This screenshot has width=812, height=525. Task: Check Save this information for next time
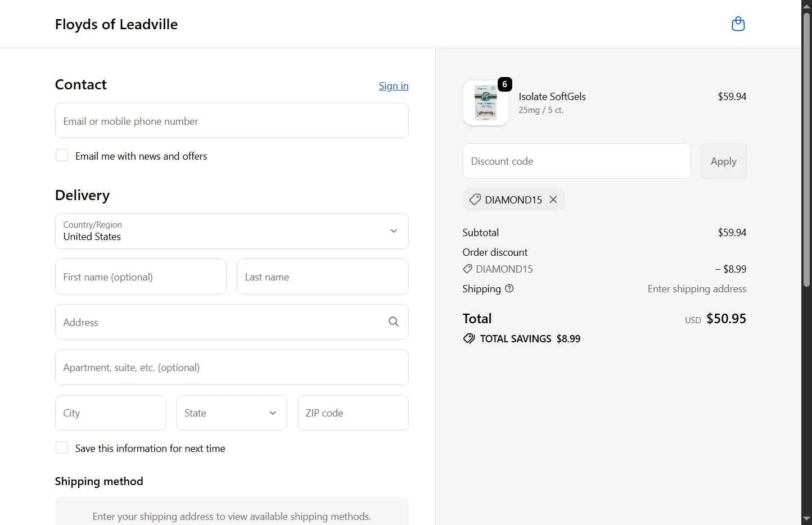[x=62, y=448]
